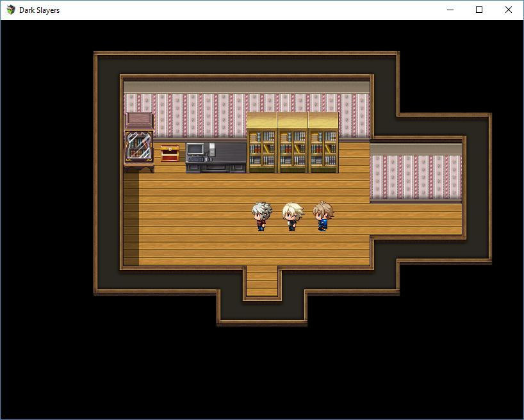Maximize the Dark Slayers window
The height and width of the screenshot is (420, 524).
pos(479,10)
